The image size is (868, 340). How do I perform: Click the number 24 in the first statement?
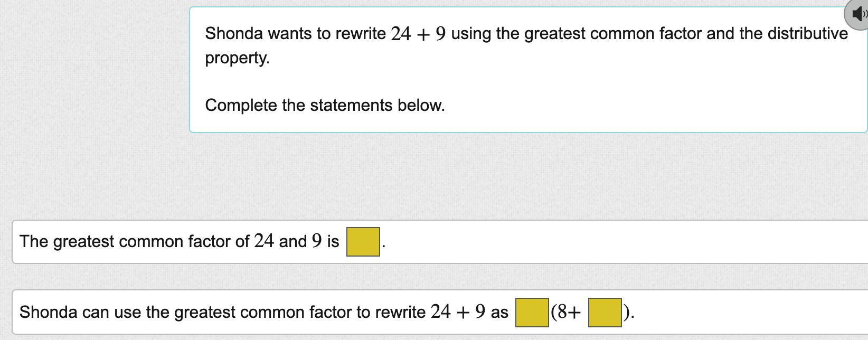[264, 241]
